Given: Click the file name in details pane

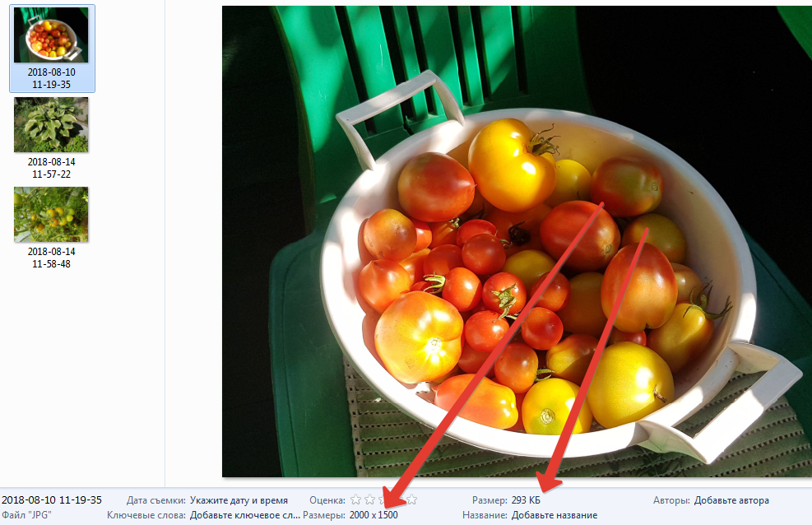Looking at the screenshot, I should (x=52, y=500).
